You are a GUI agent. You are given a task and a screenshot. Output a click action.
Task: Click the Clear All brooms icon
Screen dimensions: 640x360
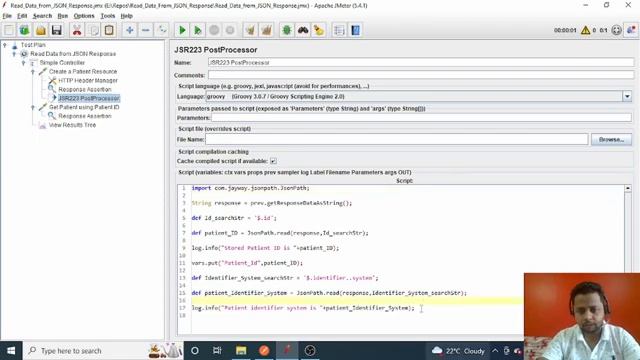tap(267, 30)
